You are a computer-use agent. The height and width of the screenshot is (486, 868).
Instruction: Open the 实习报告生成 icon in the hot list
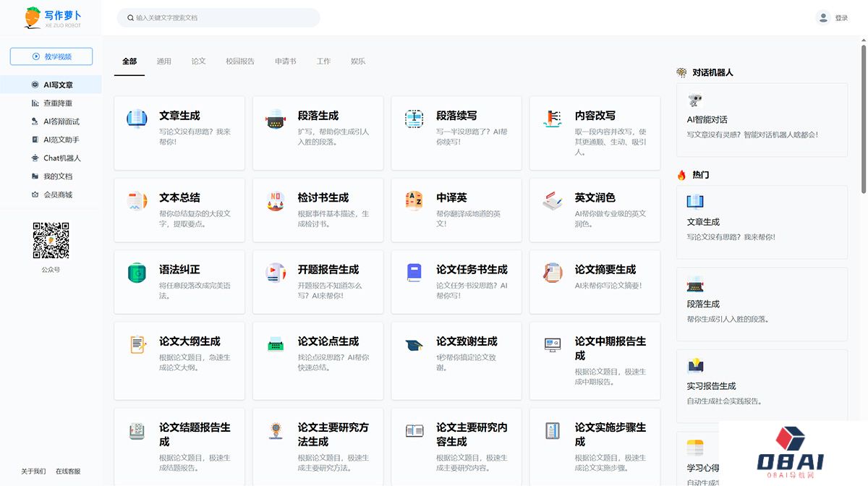695,365
